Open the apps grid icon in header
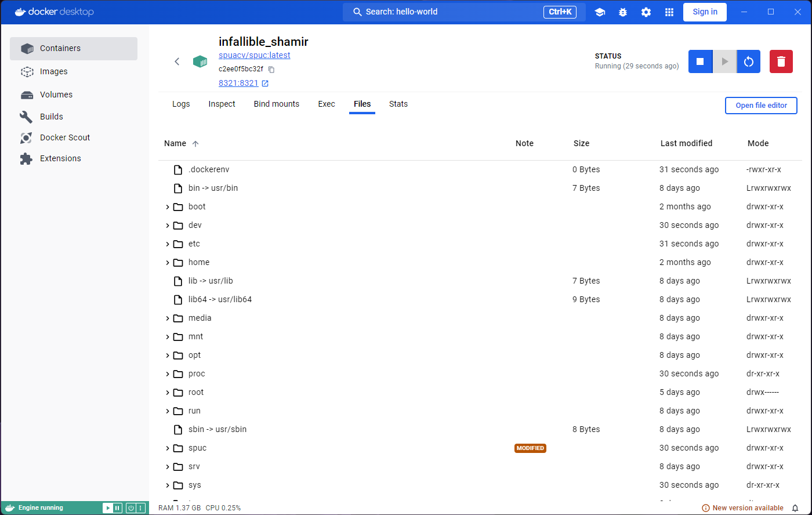The width and height of the screenshot is (812, 515). pyautogui.click(x=669, y=12)
